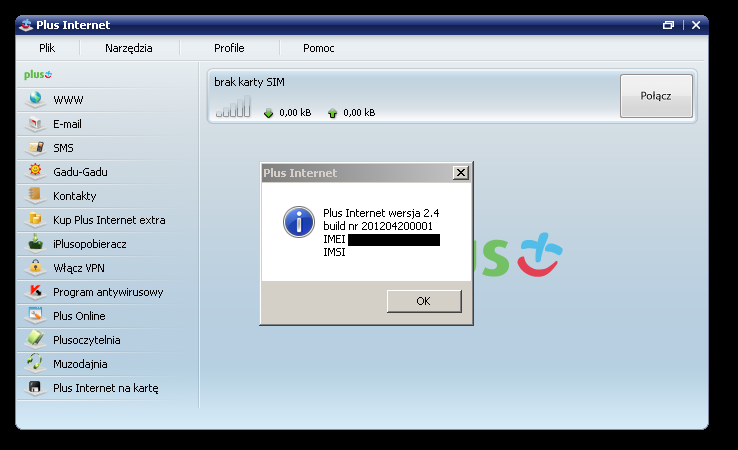Click the Muzodajnia headphones icon
This screenshot has width=738, height=450.
pos(35,362)
